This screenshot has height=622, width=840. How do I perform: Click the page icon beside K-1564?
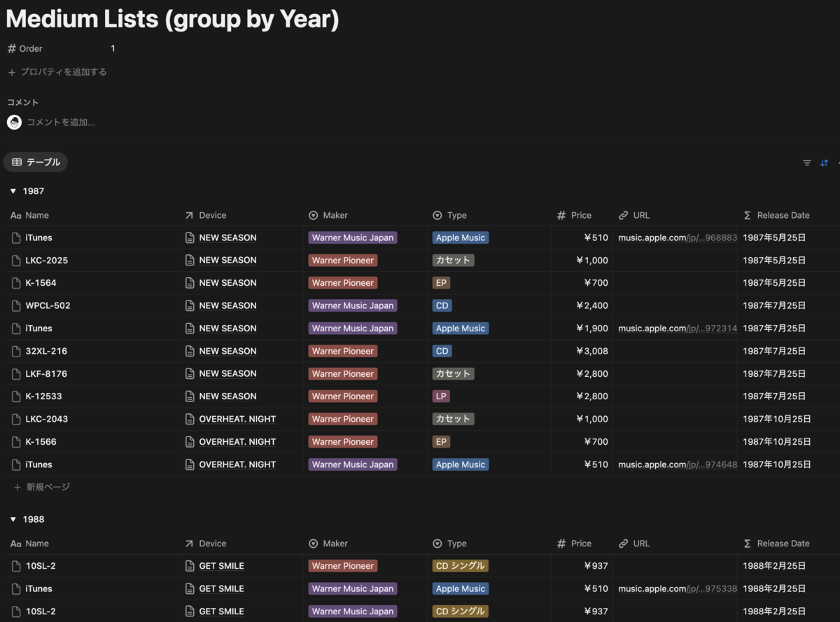click(x=16, y=283)
